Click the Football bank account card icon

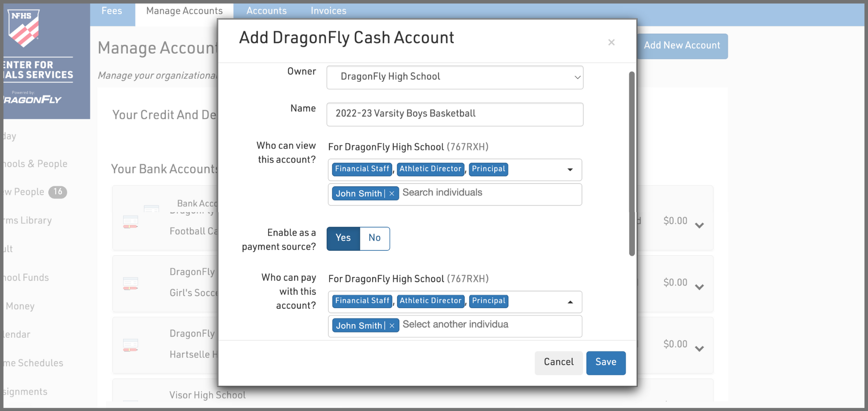coord(131,222)
